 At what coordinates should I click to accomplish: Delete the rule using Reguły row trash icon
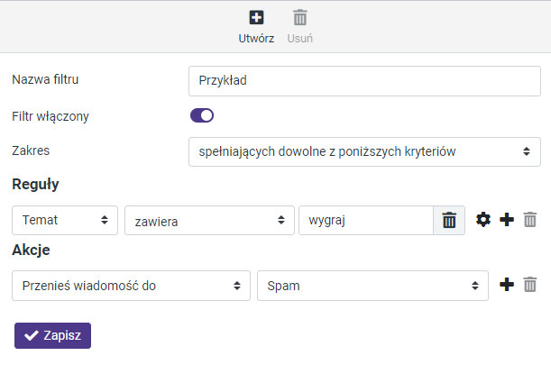click(x=530, y=220)
